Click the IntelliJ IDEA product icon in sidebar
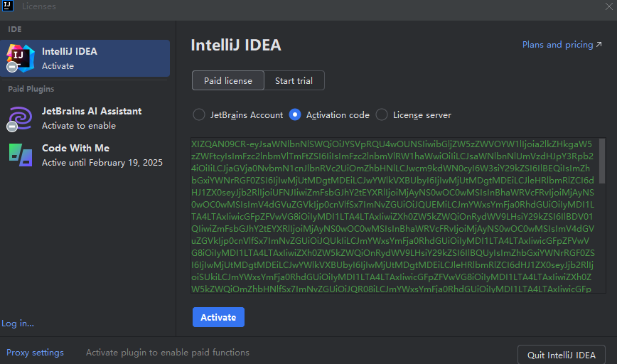The height and width of the screenshot is (364, 617). pyautogui.click(x=21, y=58)
